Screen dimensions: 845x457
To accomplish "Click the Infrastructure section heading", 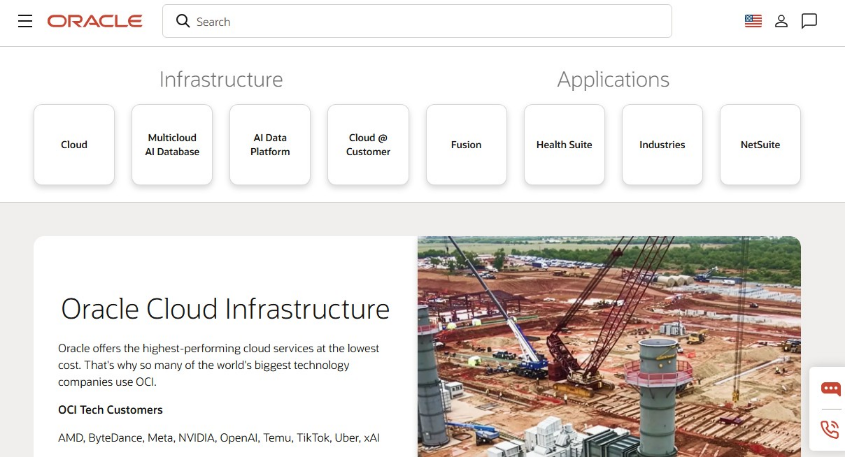I will tap(221, 80).
